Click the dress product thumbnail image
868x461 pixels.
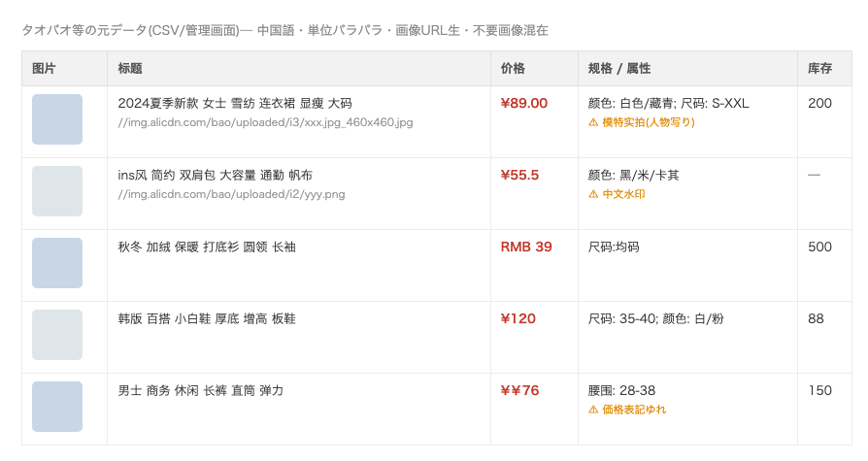[x=57, y=119]
